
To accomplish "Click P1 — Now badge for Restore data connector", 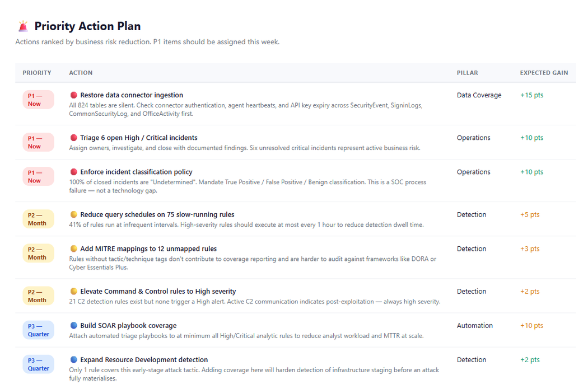I will 38,100.
